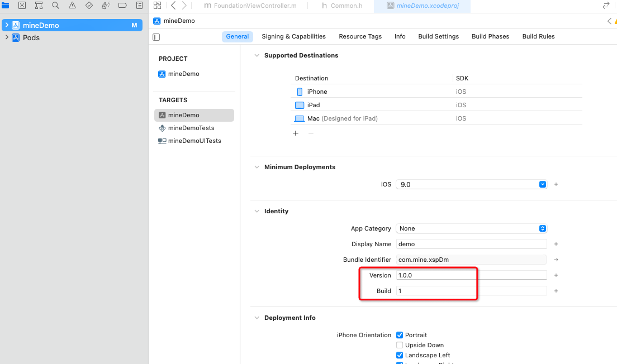This screenshot has height=364, width=617.
Task: Add a new supported destination
Action: (x=296, y=133)
